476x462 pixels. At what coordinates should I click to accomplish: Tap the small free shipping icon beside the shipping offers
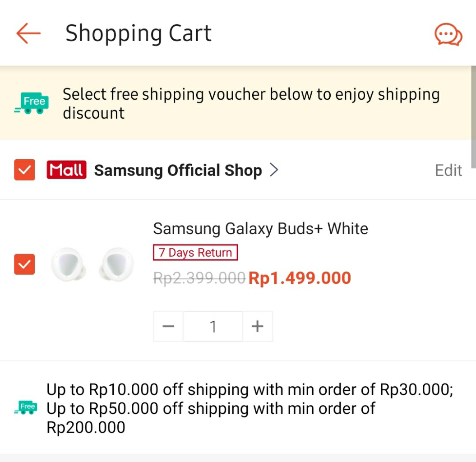(x=26, y=408)
